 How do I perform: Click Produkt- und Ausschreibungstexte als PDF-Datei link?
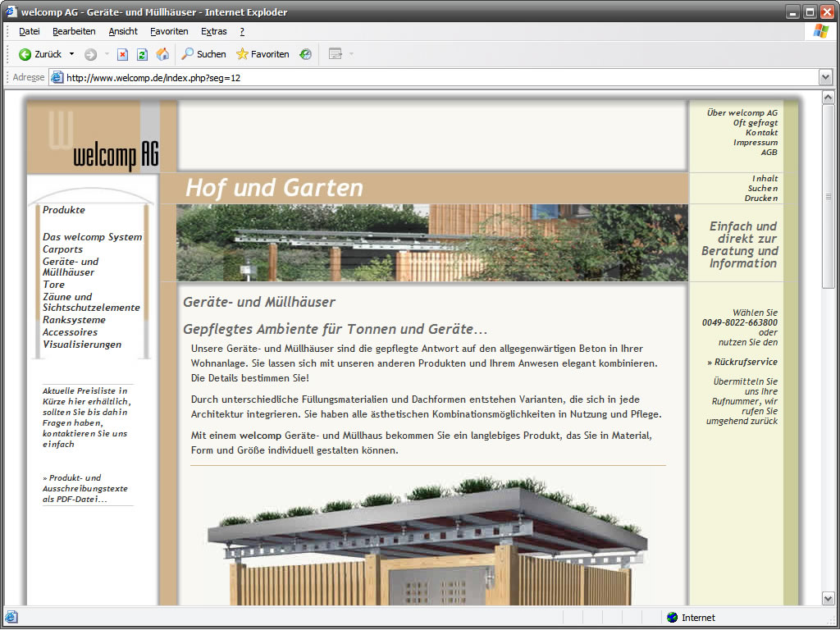[85, 489]
